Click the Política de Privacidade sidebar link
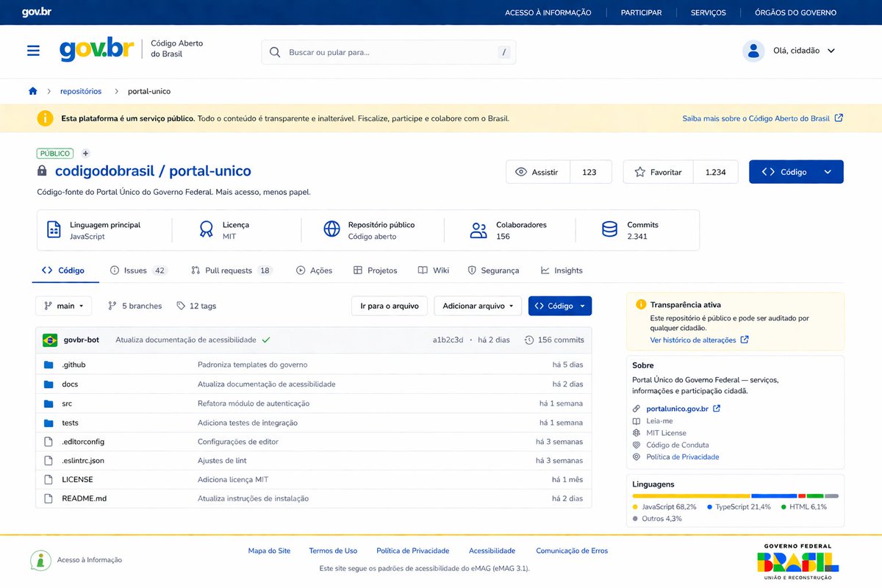This screenshot has width=882, height=588. click(683, 456)
